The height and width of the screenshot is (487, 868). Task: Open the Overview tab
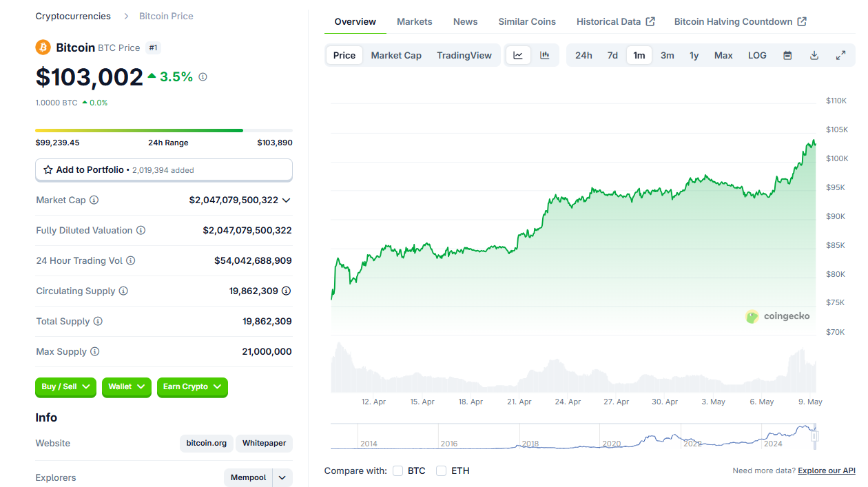tap(355, 21)
